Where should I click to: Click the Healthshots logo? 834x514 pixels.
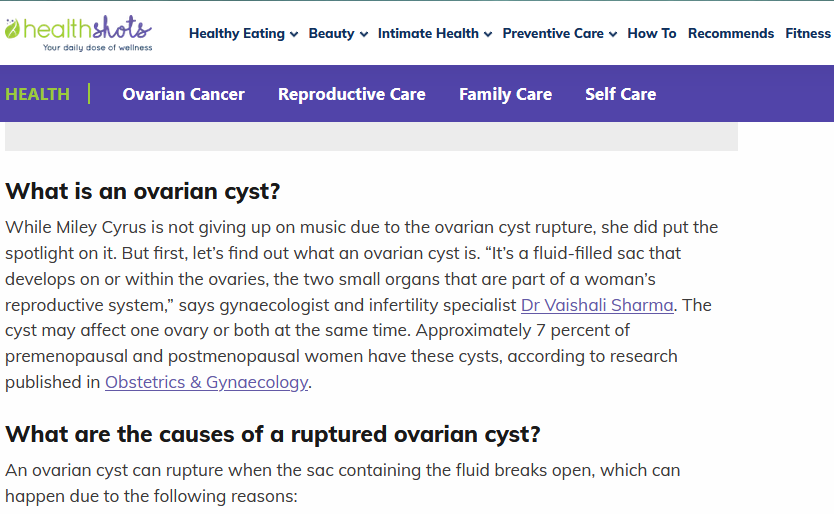point(79,34)
